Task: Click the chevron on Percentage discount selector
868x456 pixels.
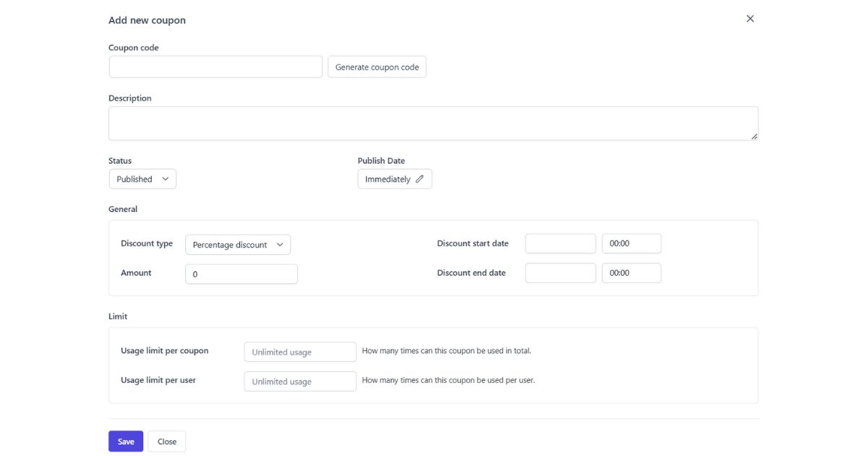Action: coord(279,244)
